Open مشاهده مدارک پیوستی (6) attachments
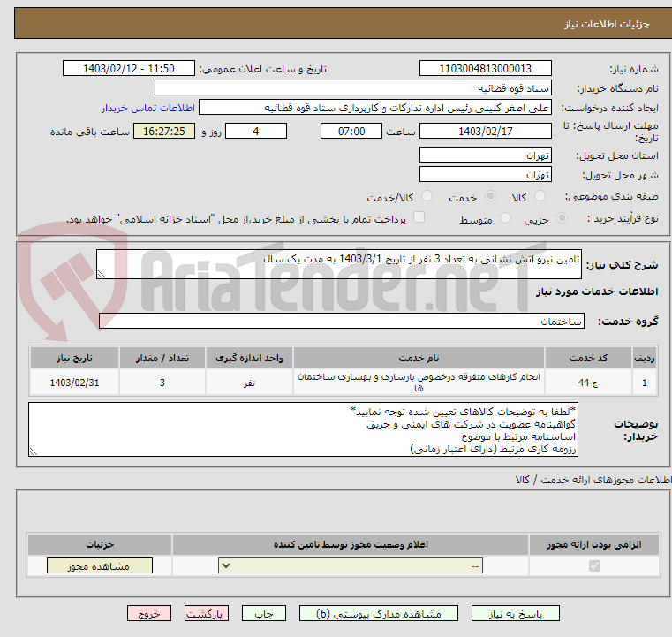Screen dimensions: 672x637 click(379, 613)
